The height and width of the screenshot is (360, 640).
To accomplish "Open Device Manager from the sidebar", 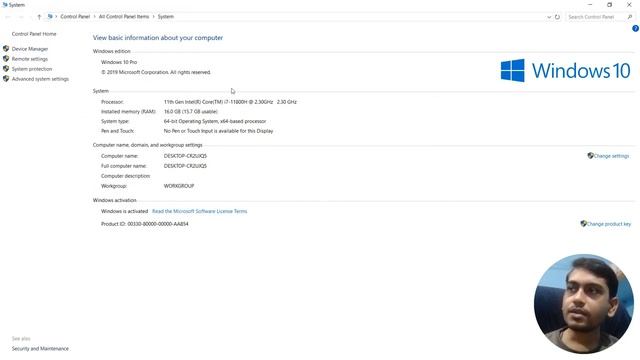I will coord(30,49).
